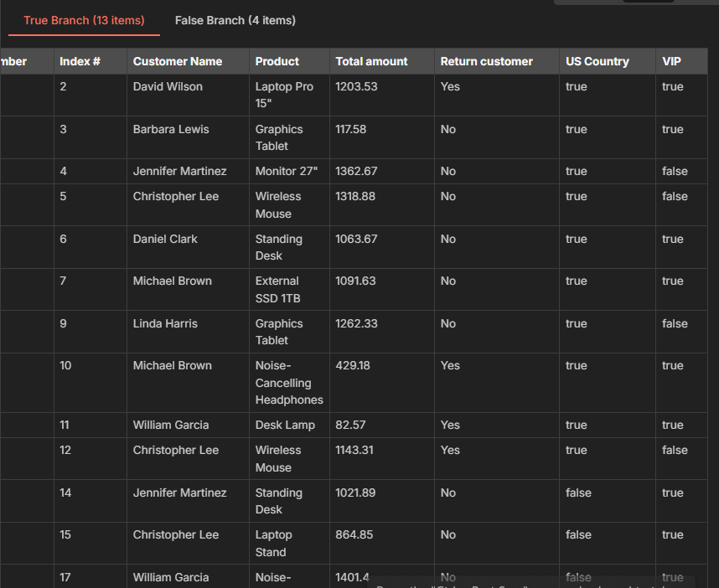Select the Noise-Cancelling Headphones cell
The width and height of the screenshot is (719, 588).
[289, 382]
